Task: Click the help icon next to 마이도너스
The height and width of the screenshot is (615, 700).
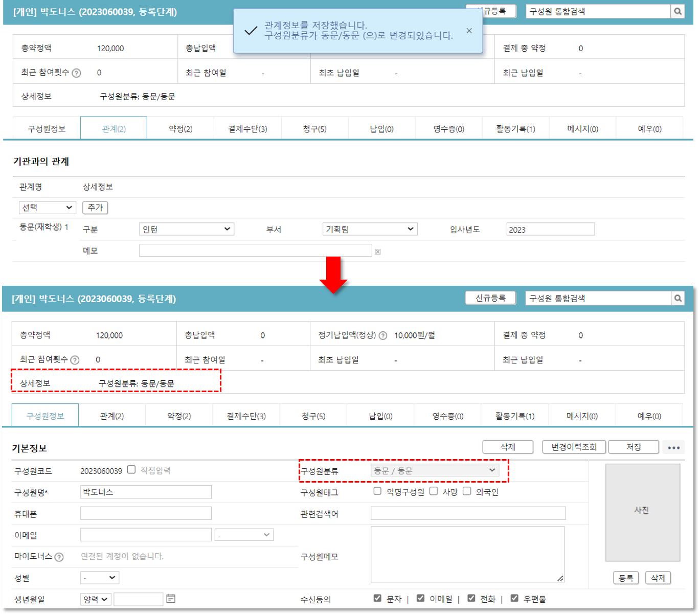Action: click(59, 557)
